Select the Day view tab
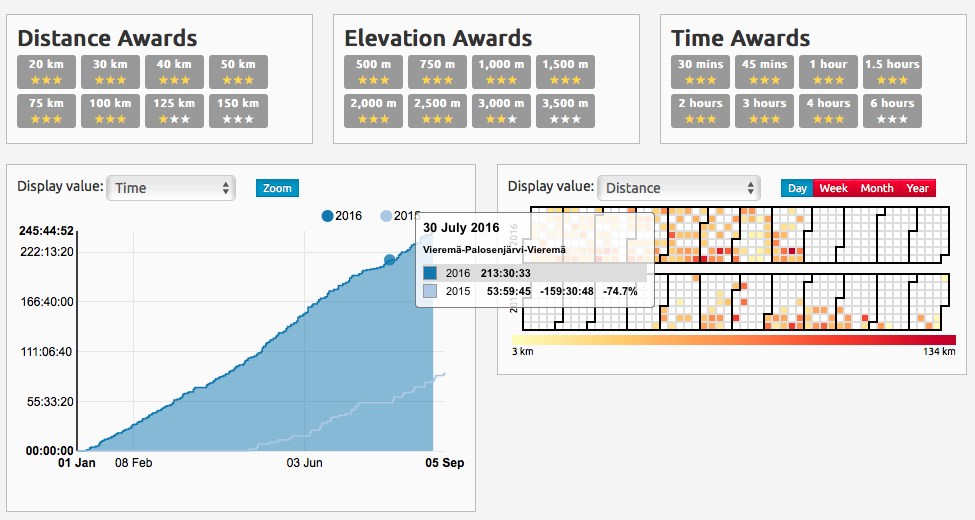This screenshot has height=520, width=975. (x=797, y=188)
